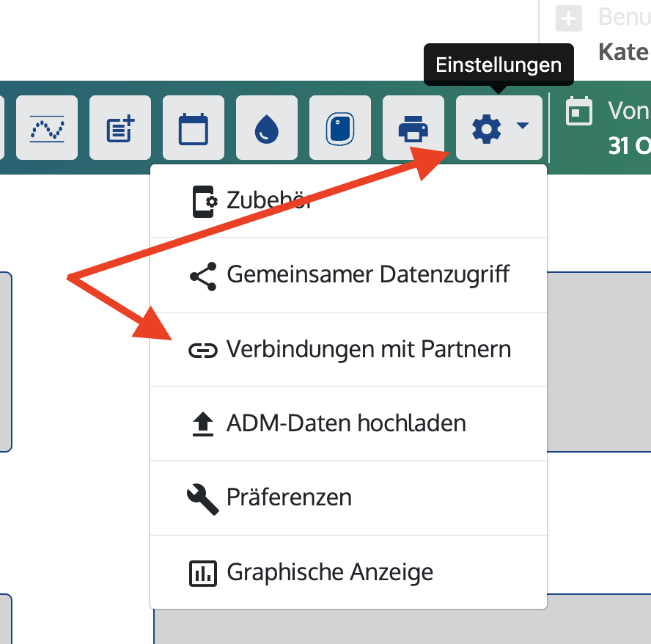Select Gemeinsamer Datenzugriff menu entry
651x644 pixels.
(x=348, y=275)
